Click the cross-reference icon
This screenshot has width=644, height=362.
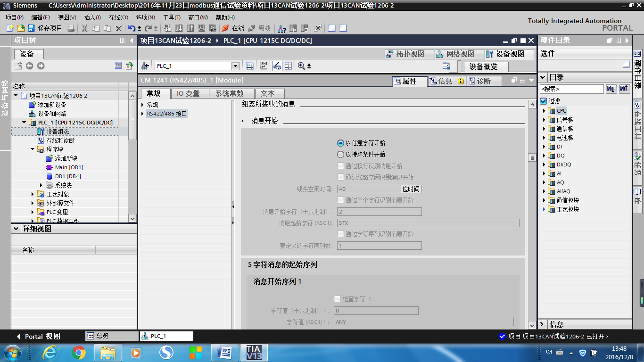[318, 28]
